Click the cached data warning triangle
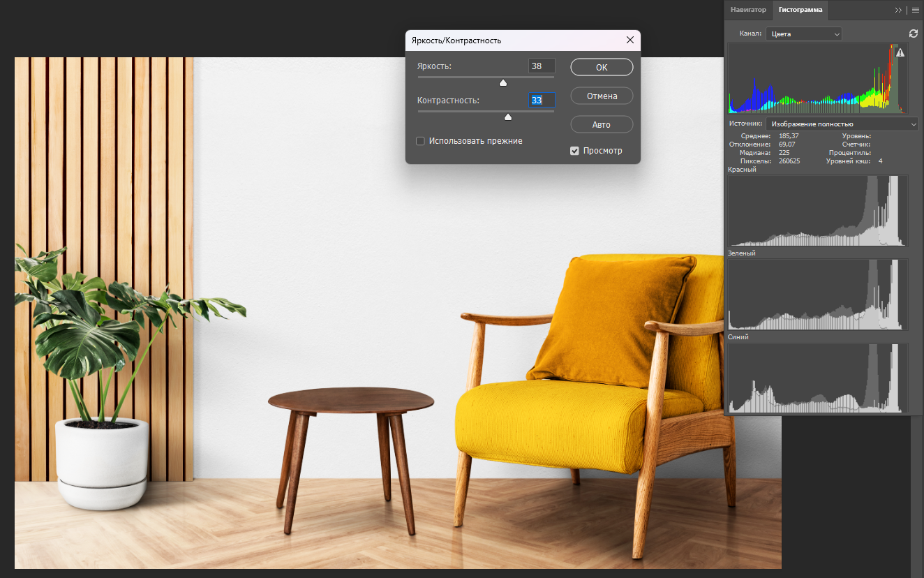This screenshot has width=924, height=578. [900, 52]
